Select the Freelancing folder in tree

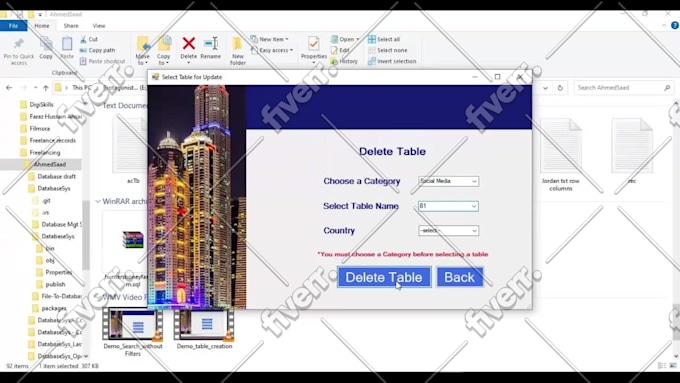[40, 152]
